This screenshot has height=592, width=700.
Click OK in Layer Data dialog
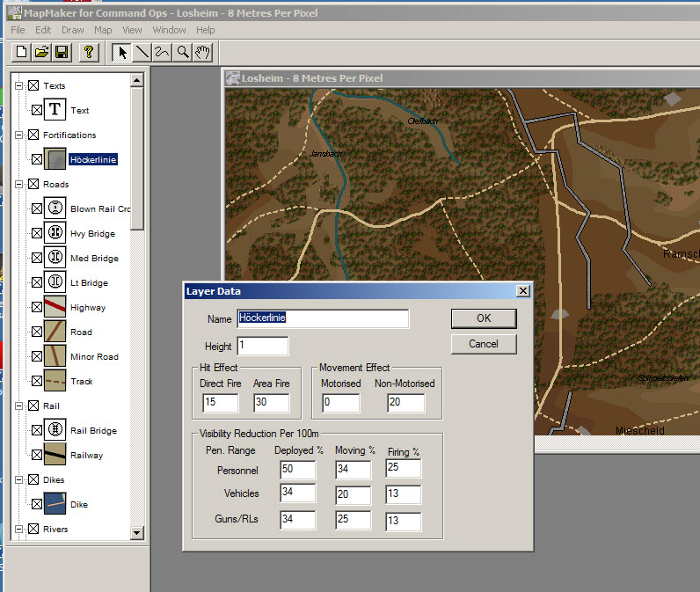click(x=483, y=318)
